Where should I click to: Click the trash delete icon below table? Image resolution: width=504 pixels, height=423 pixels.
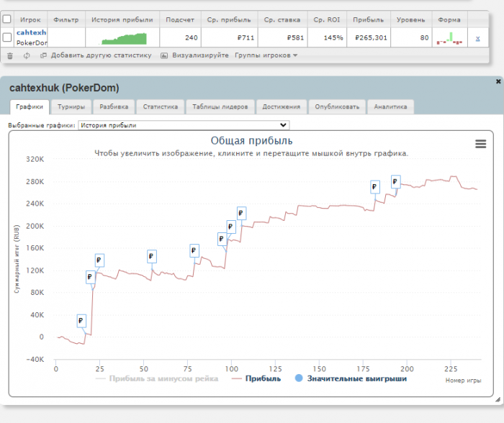pos(9,55)
